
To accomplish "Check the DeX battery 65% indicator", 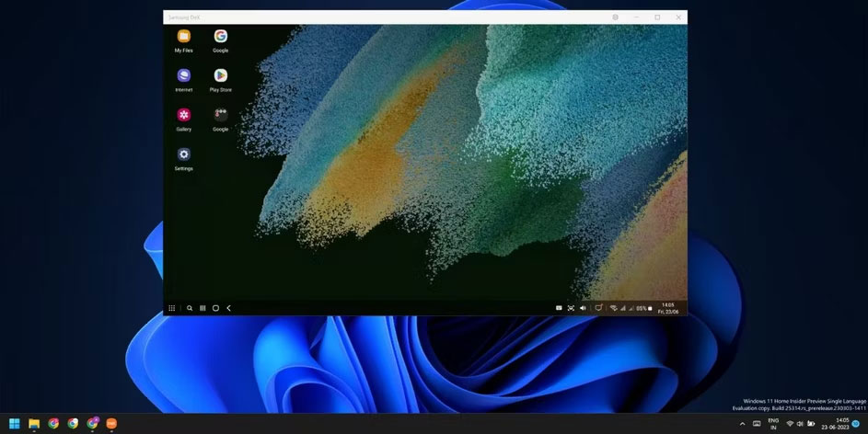I will click(643, 308).
